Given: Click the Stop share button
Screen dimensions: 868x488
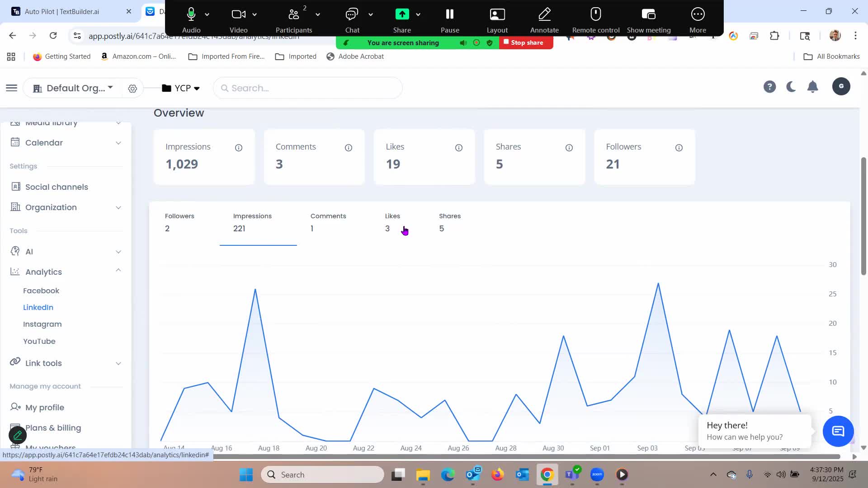Looking at the screenshot, I should [x=526, y=42].
